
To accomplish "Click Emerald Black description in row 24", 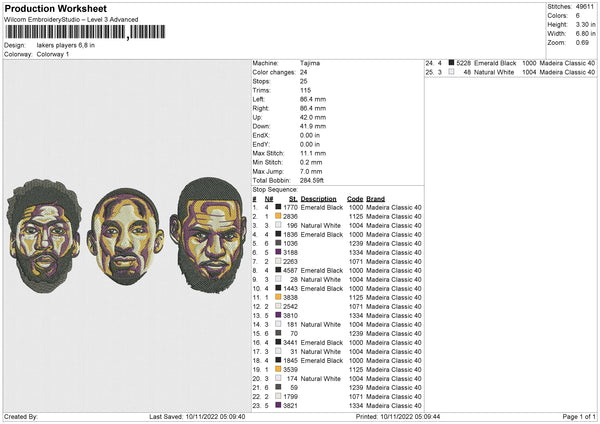I will pyautogui.click(x=495, y=63).
